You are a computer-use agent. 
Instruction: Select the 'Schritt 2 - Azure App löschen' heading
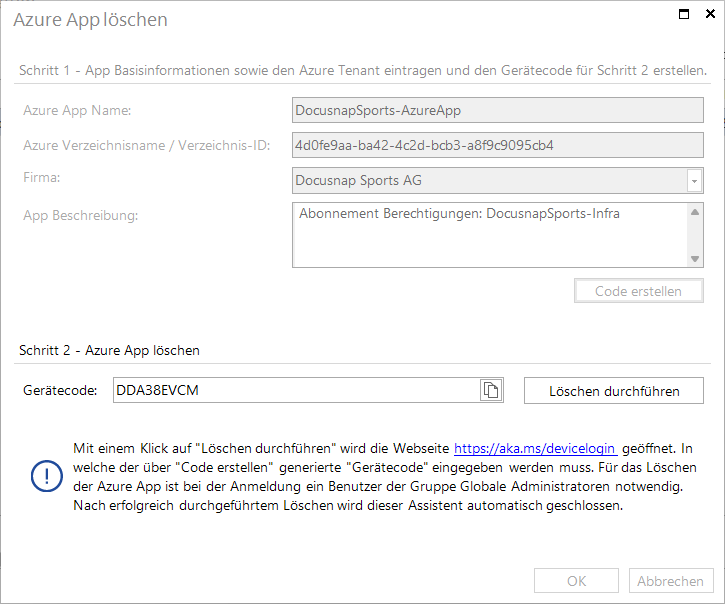109,350
